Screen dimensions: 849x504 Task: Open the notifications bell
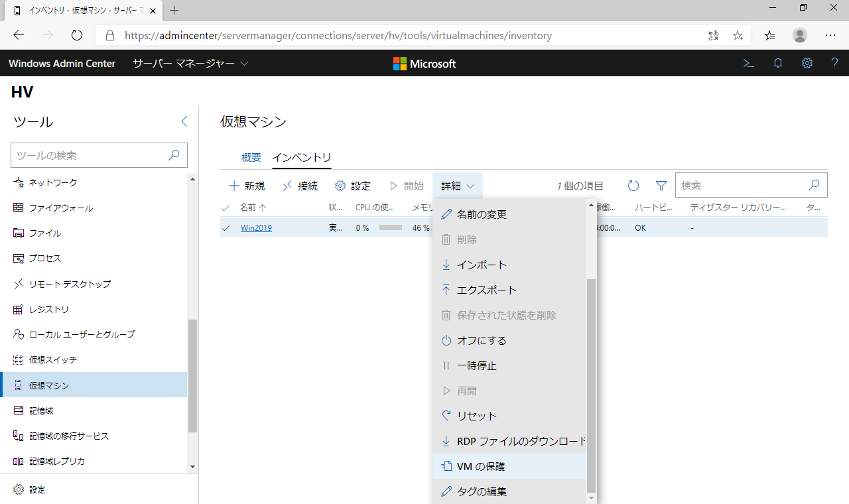point(778,64)
